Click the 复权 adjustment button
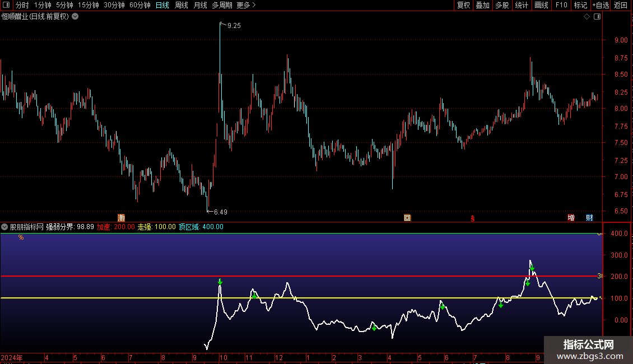This screenshot has width=633, height=364. click(x=463, y=5)
